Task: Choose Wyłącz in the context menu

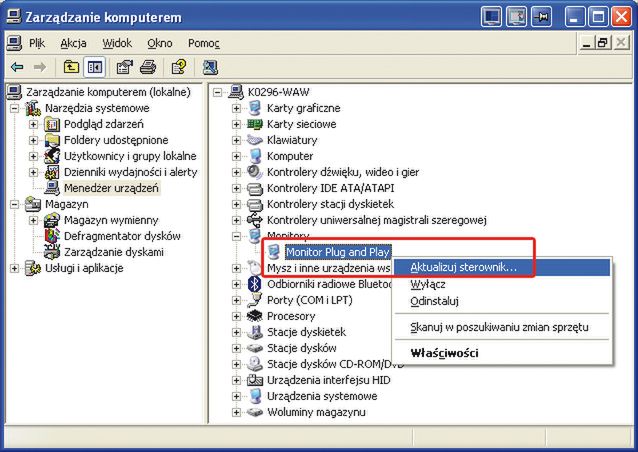Action: pos(502,284)
